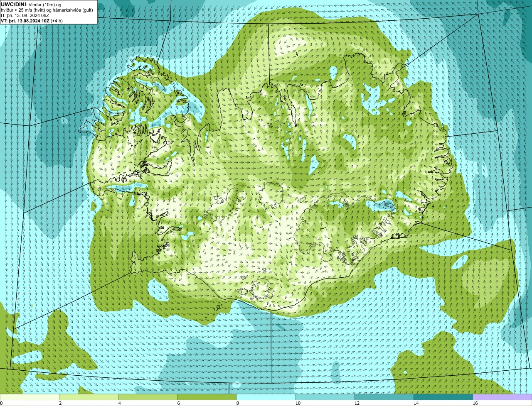Click the 'hviður > 25 m/s (hvítt)' description line
Viewport: 532px width, 406px height.
coord(47,10)
